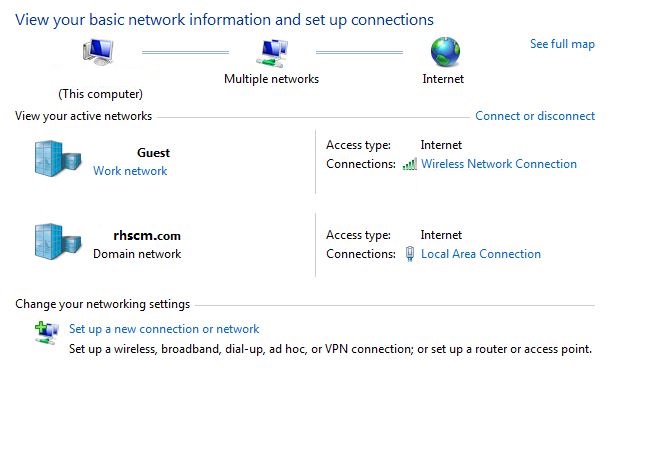
Task: Click the rhscm.com network name
Action: pos(147,236)
